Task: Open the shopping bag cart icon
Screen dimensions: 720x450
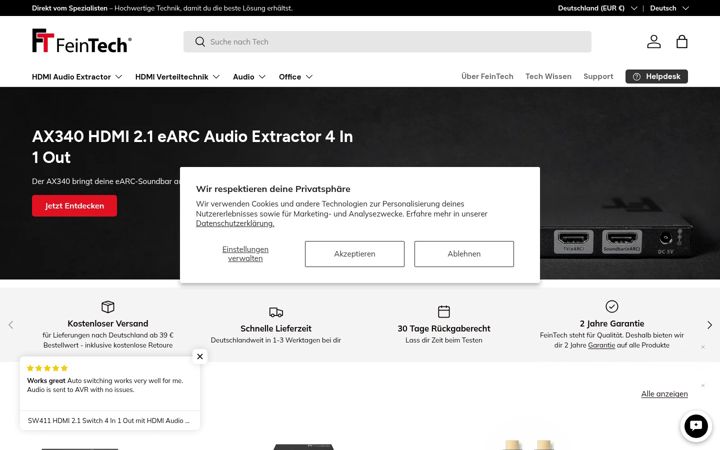Action: [x=682, y=42]
